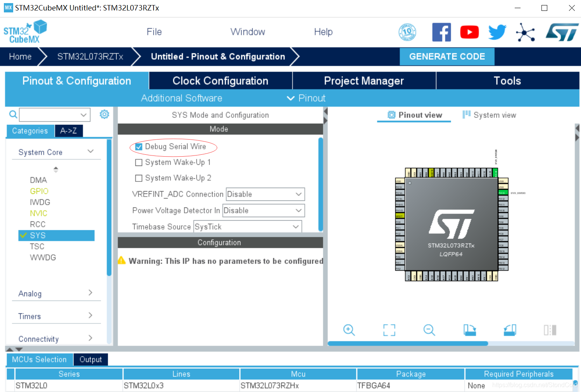Rotate chip clockwise icon
Image resolution: width=581 pixels, height=392 pixels.
point(470,330)
